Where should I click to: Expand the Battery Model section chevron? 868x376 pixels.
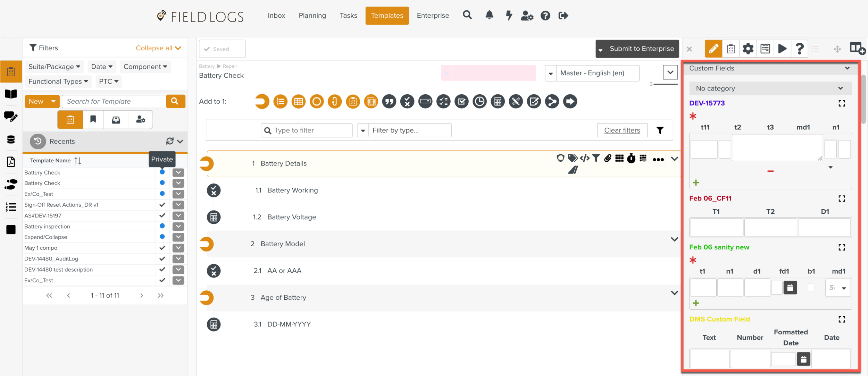pos(674,239)
